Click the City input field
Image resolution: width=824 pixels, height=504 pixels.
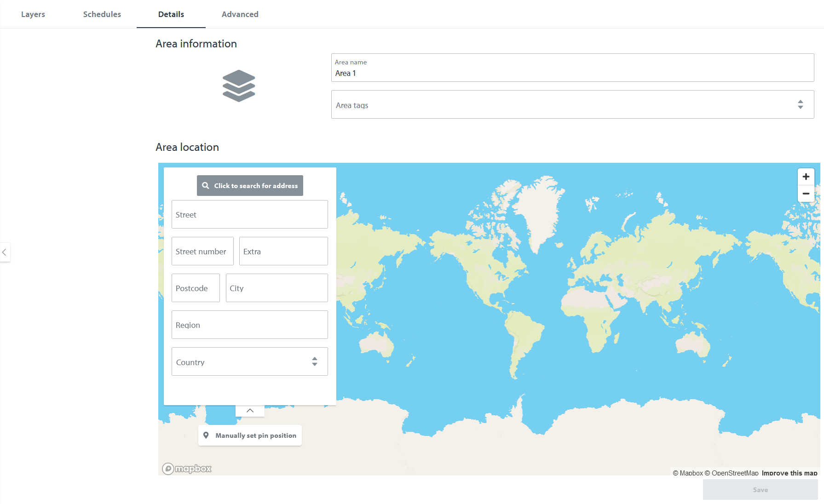tap(277, 288)
